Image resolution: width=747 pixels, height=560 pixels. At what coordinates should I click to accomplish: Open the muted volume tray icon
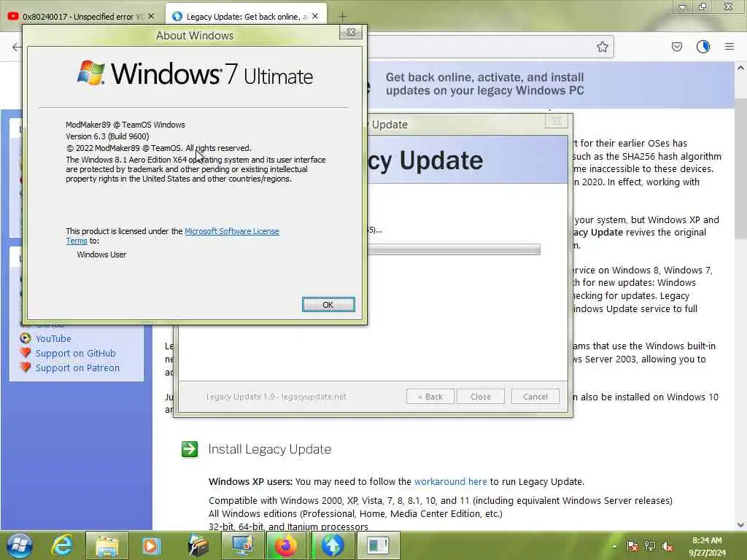tap(667, 546)
